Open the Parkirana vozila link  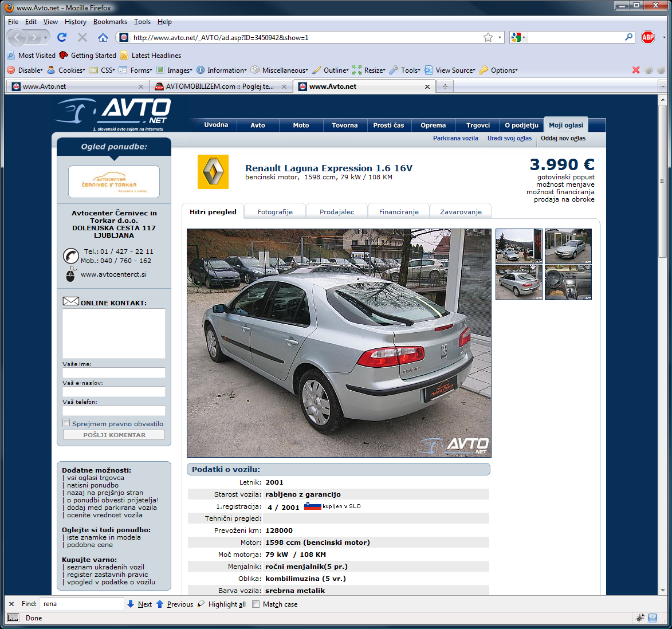pos(455,139)
